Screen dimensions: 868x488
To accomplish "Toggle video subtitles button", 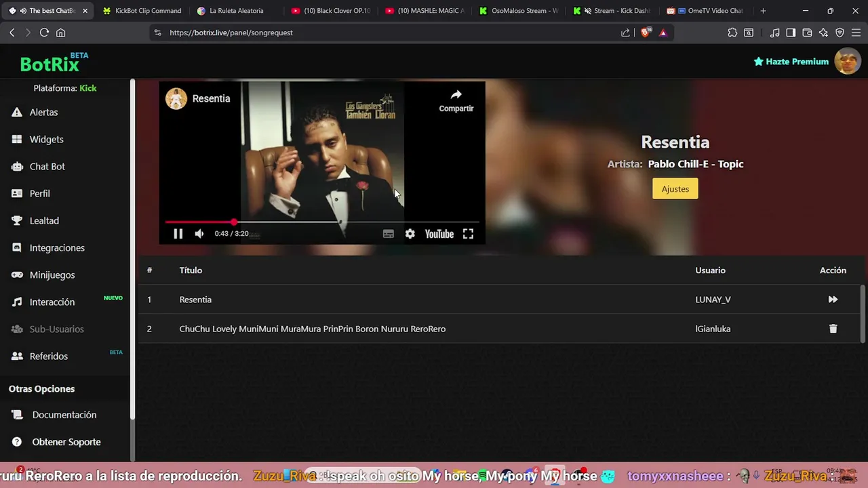I will click(389, 234).
